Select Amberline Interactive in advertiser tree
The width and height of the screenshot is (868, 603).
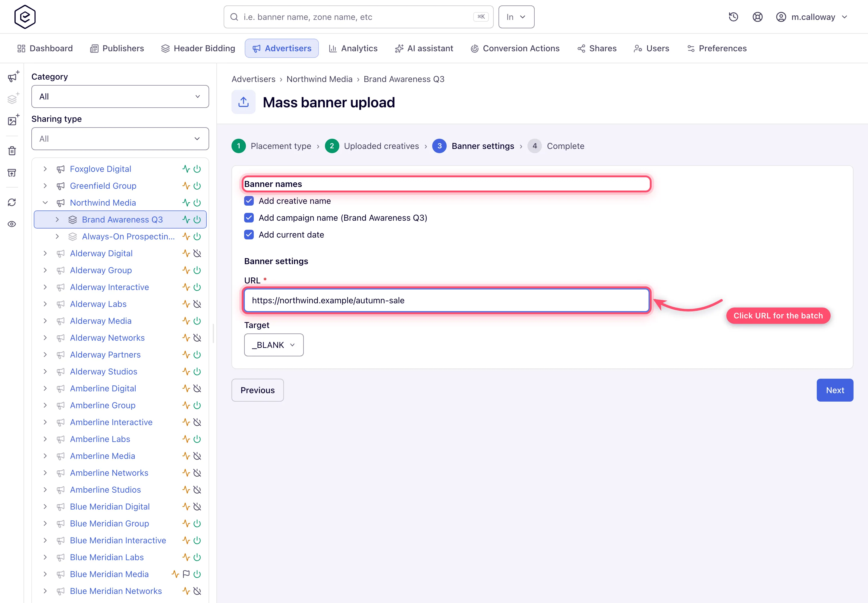click(x=111, y=422)
